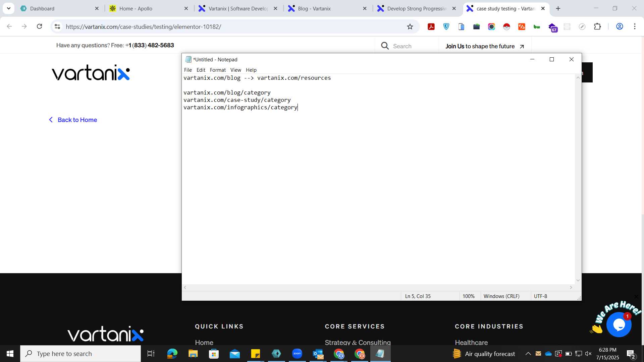
Task: Click Notepad horizontal scrollbar right arrow
Action: 571,287
